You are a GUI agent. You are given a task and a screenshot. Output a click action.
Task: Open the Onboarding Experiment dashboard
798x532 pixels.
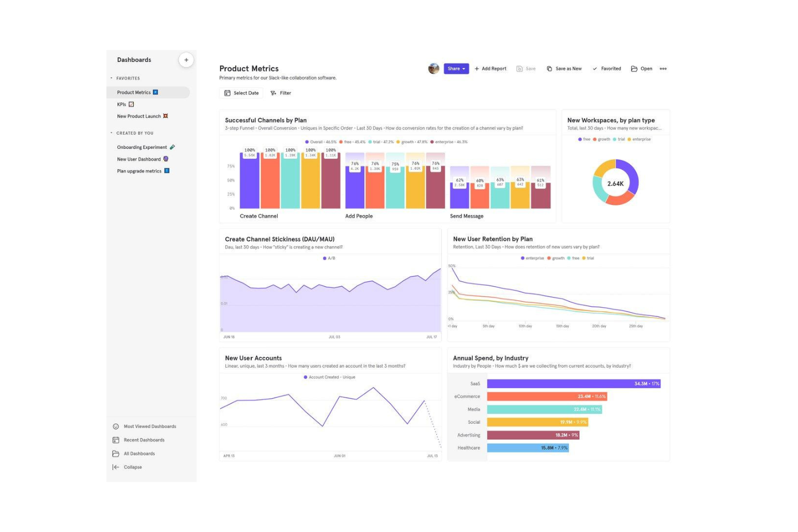[146, 147]
